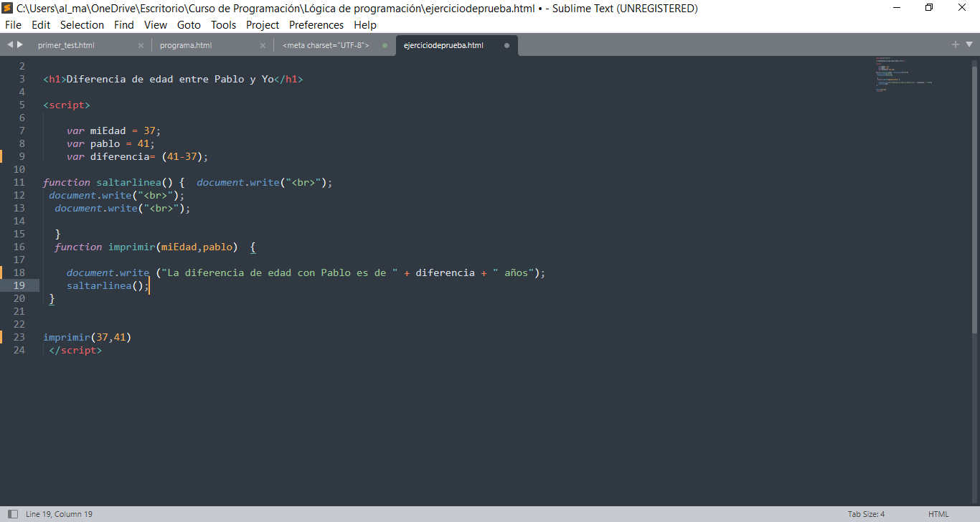Click document.write("<br>") on line 12
Image resolution: width=980 pixels, height=522 pixels.
(117, 195)
